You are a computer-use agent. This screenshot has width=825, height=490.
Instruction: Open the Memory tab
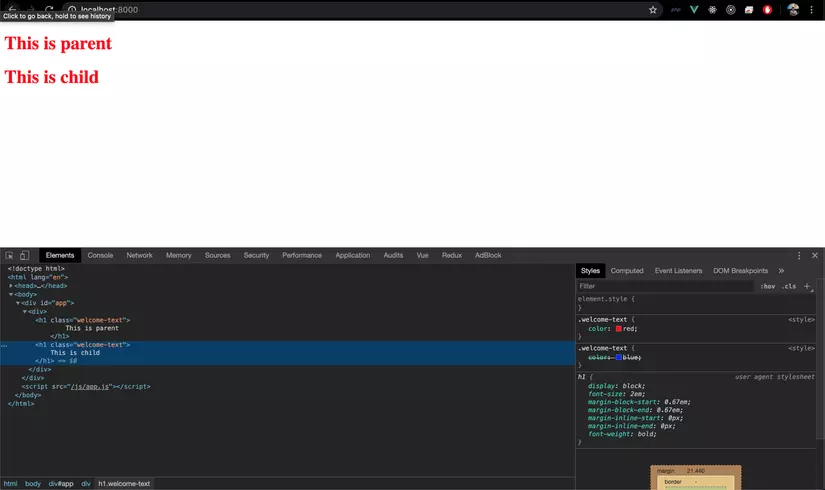click(179, 255)
